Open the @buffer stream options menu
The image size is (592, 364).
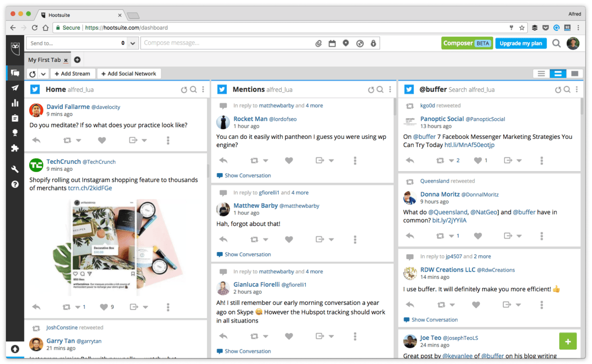[577, 90]
